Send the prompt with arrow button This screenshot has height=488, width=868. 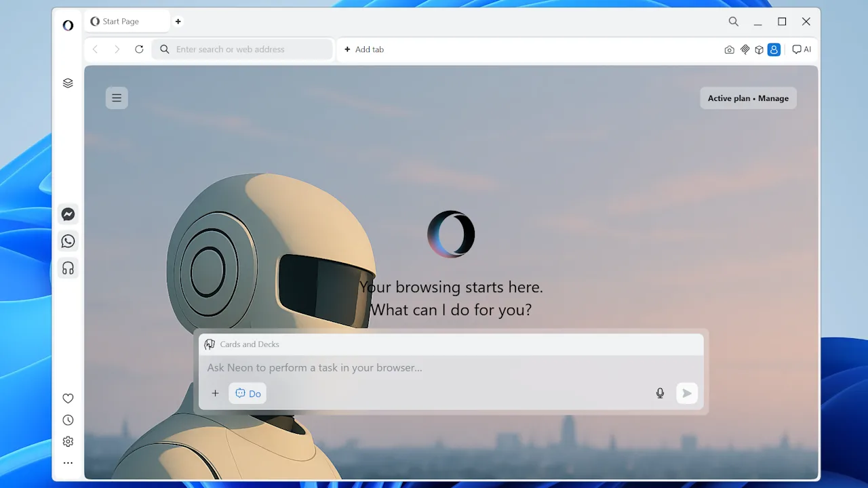(x=687, y=393)
